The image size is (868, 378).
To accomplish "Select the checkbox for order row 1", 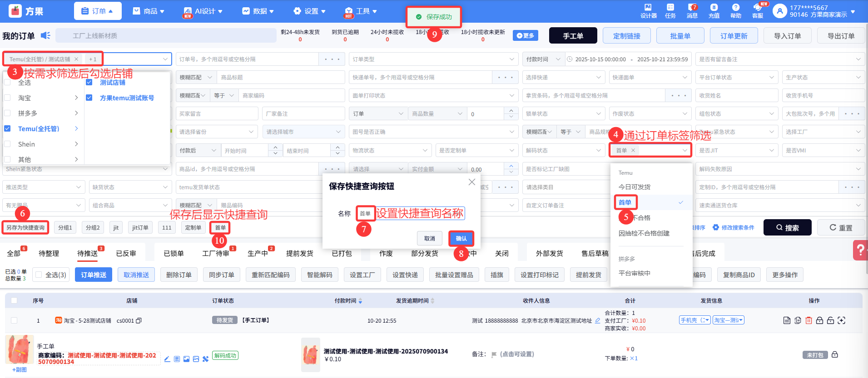I will 14,320.
